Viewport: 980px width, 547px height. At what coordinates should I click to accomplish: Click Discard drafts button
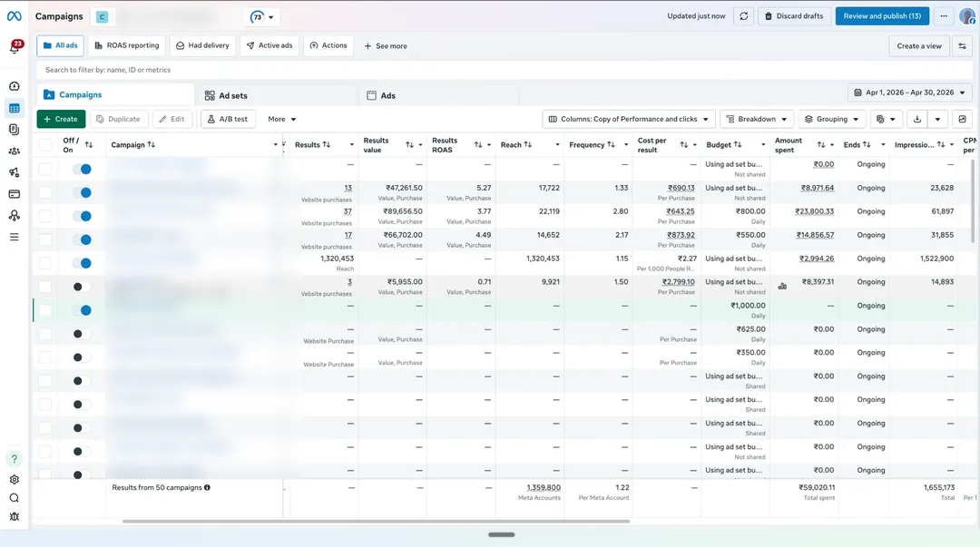tap(794, 16)
